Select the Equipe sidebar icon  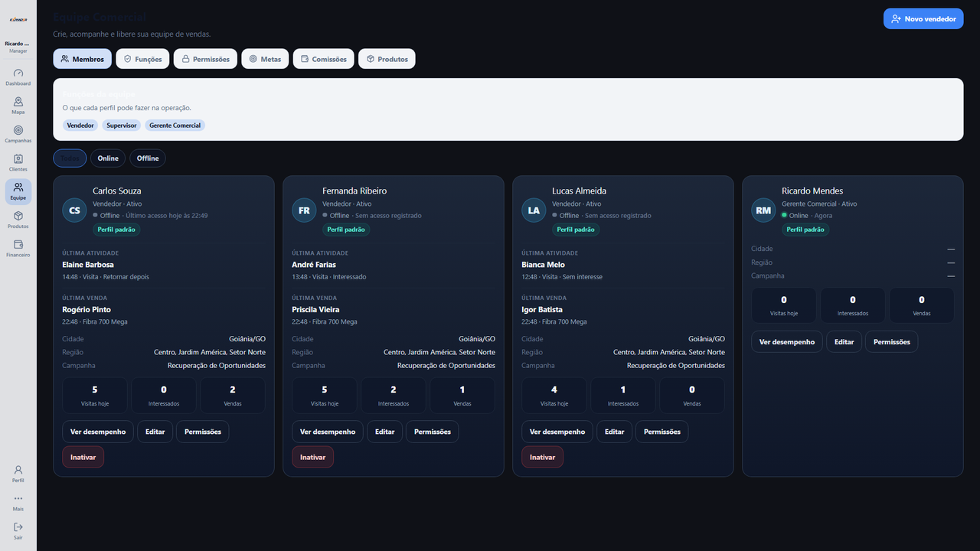click(x=18, y=191)
